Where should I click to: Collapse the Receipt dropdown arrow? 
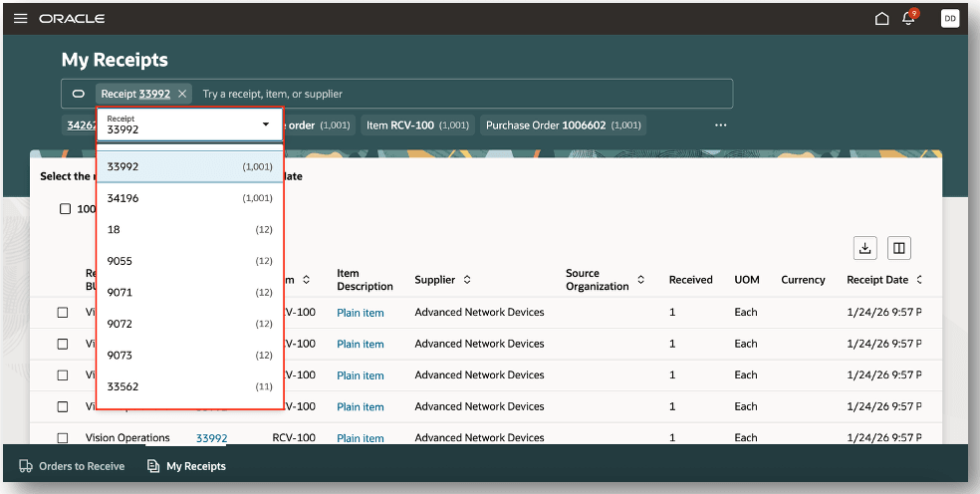tap(266, 124)
